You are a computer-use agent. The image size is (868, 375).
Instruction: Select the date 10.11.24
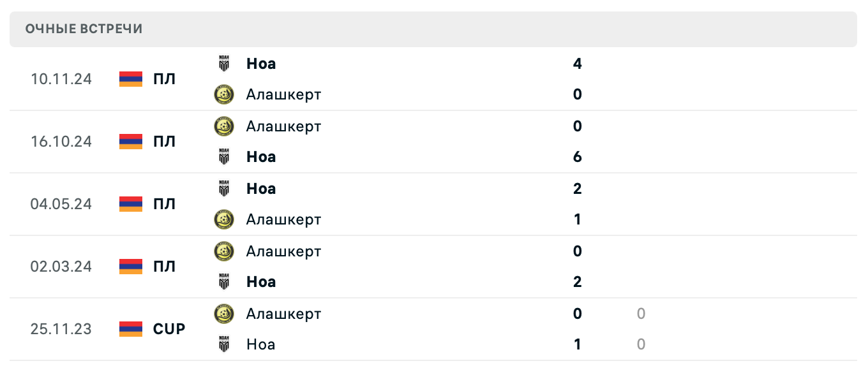(x=61, y=78)
